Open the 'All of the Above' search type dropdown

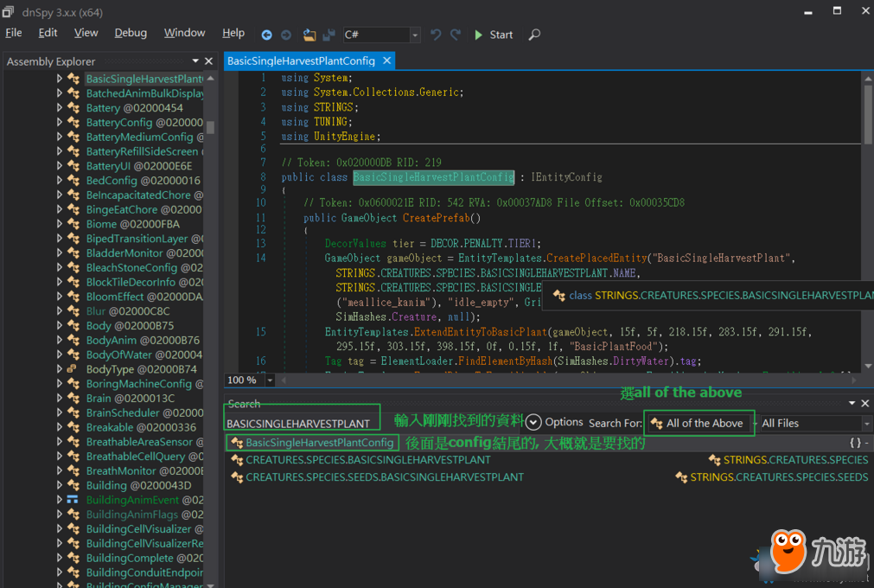pos(700,423)
